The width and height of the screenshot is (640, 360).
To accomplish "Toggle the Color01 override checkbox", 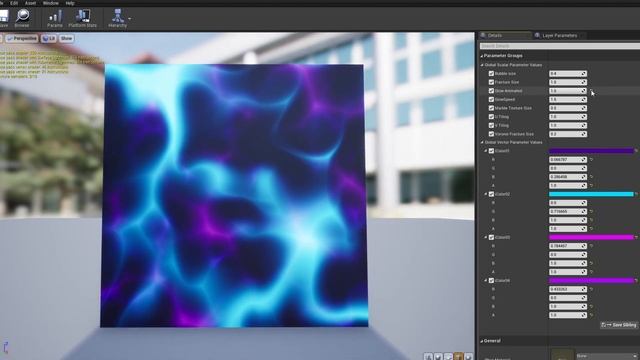I will point(491,151).
